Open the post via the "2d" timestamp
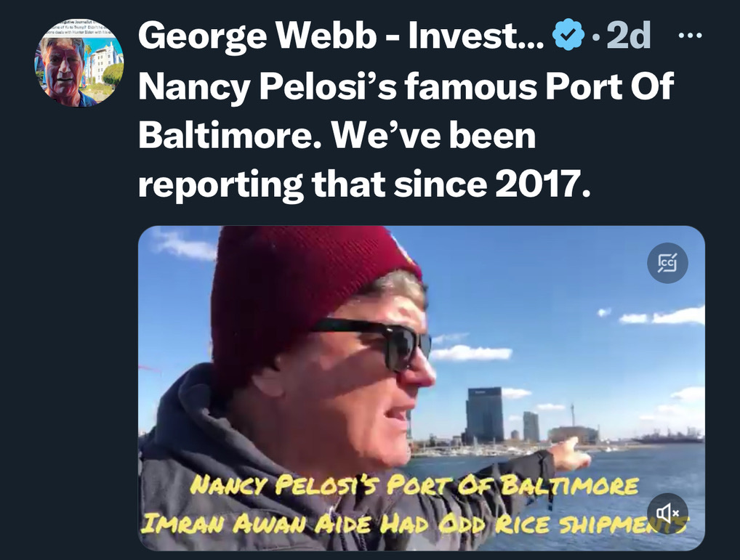Screen dimensions: 740x560 click(628, 36)
